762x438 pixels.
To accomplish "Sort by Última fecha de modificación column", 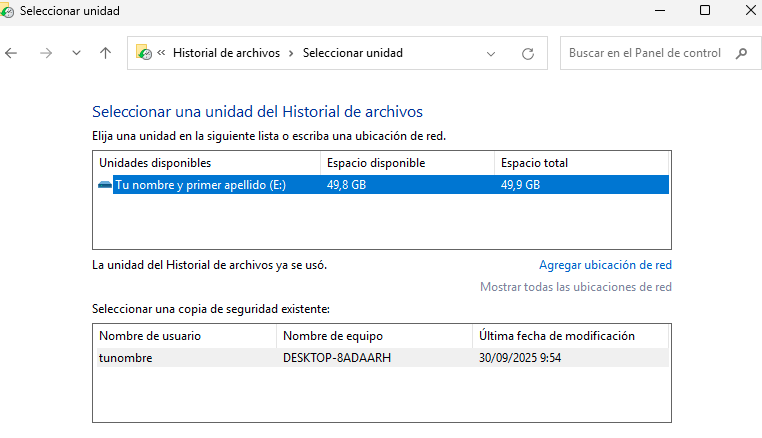I will [x=571, y=336].
